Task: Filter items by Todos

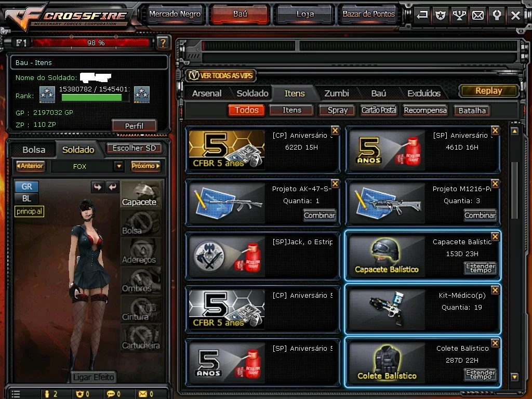Action: point(247,110)
